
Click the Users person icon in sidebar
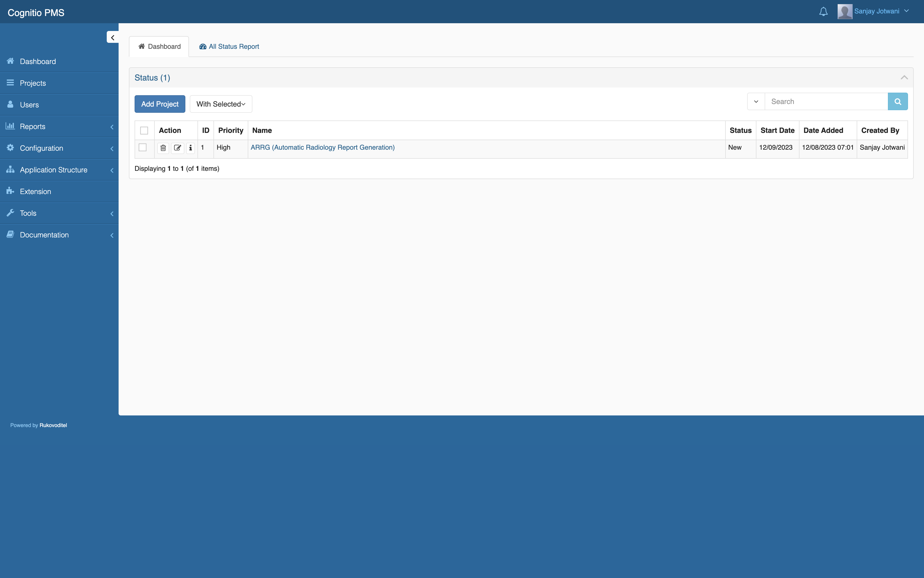coord(10,104)
